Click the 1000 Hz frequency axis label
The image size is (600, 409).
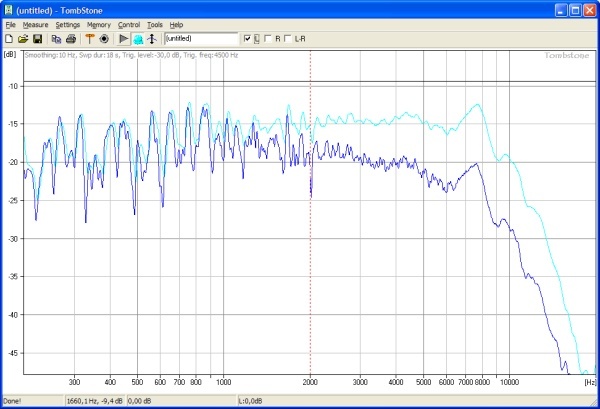223,382
